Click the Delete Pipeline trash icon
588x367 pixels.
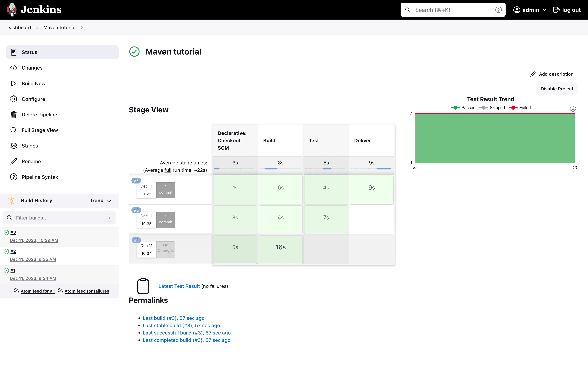tap(14, 114)
